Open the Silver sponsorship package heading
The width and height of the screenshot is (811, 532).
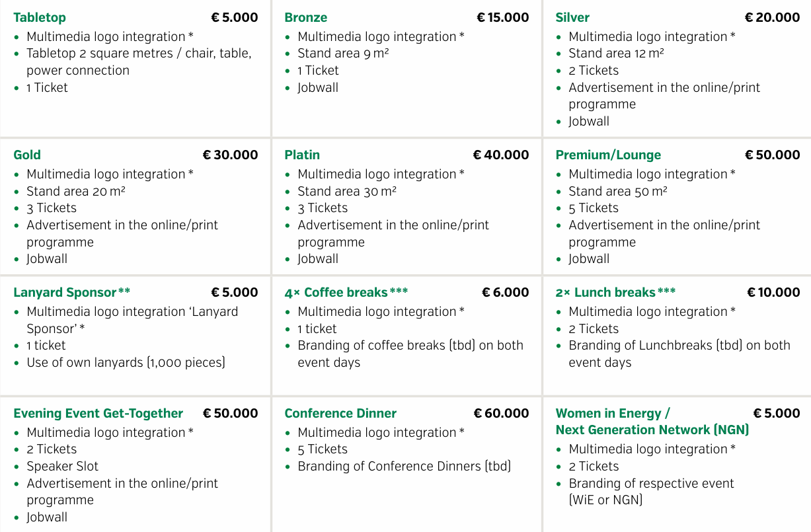(x=572, y=18)
